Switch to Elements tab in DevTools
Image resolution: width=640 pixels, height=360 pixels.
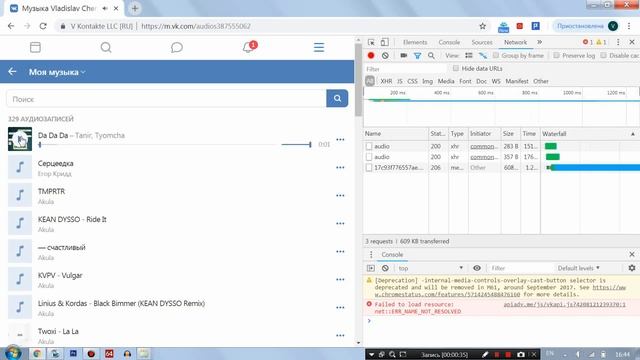pyautogui.click(x=415, y=42)
